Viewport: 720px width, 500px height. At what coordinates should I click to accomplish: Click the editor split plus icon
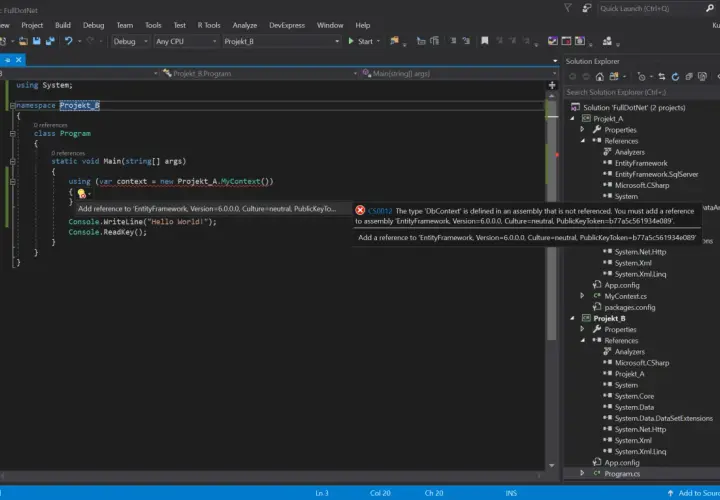click(552, 85)
